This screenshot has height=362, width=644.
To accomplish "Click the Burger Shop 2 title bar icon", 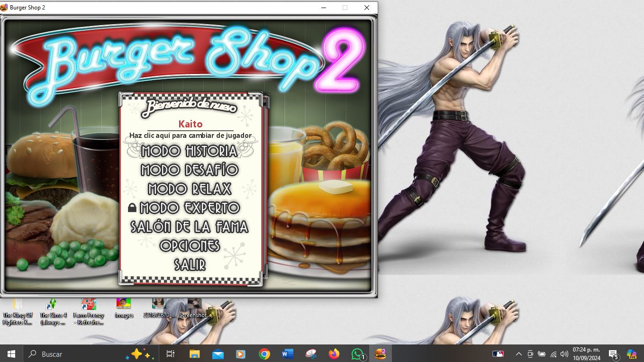I will click(x=4, y=8).
